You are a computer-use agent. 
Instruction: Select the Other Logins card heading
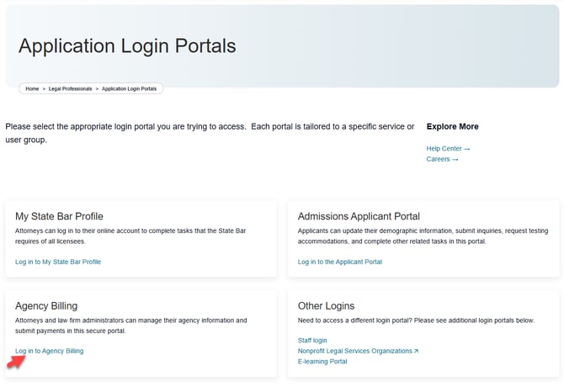(x=326, y=305)
